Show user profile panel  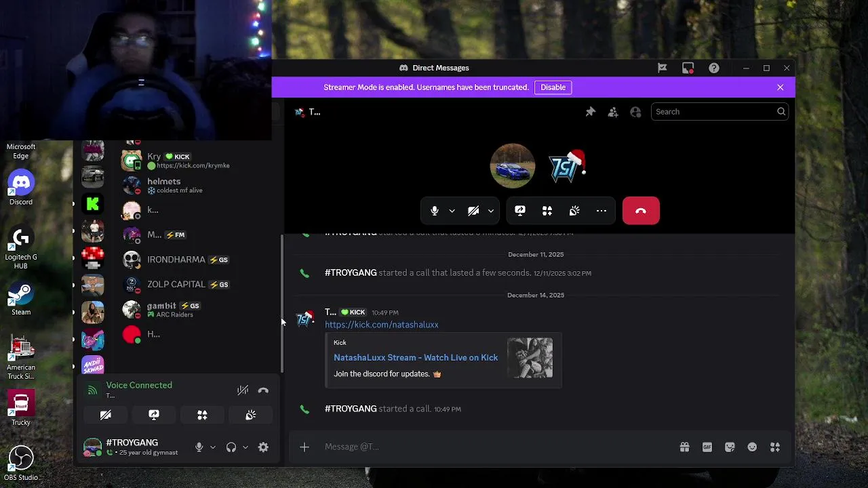(635, 112)
